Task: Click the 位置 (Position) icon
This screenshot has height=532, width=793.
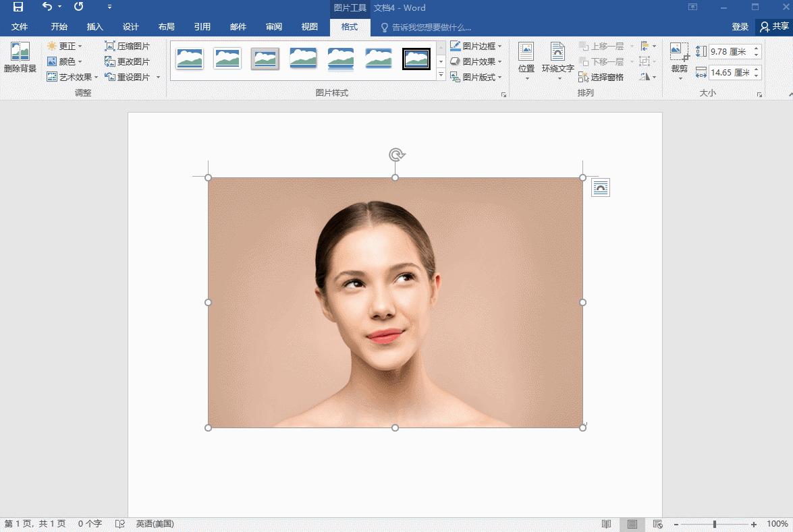Action: 526,61
